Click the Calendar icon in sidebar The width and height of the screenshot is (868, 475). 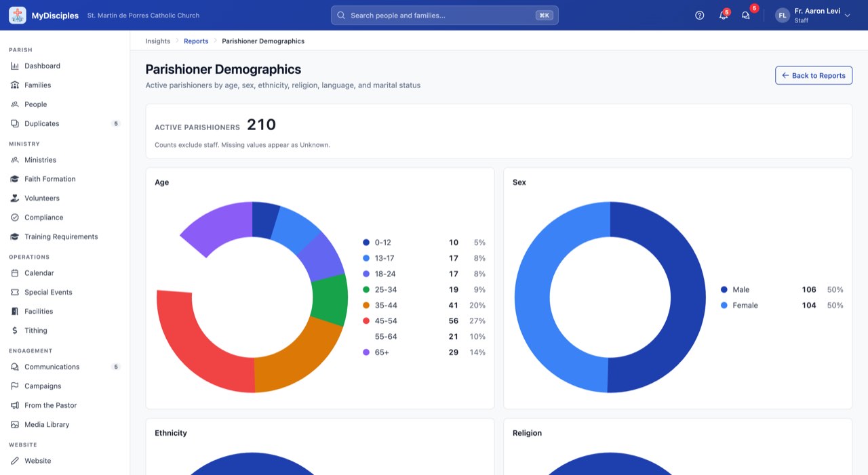point(15,273)
